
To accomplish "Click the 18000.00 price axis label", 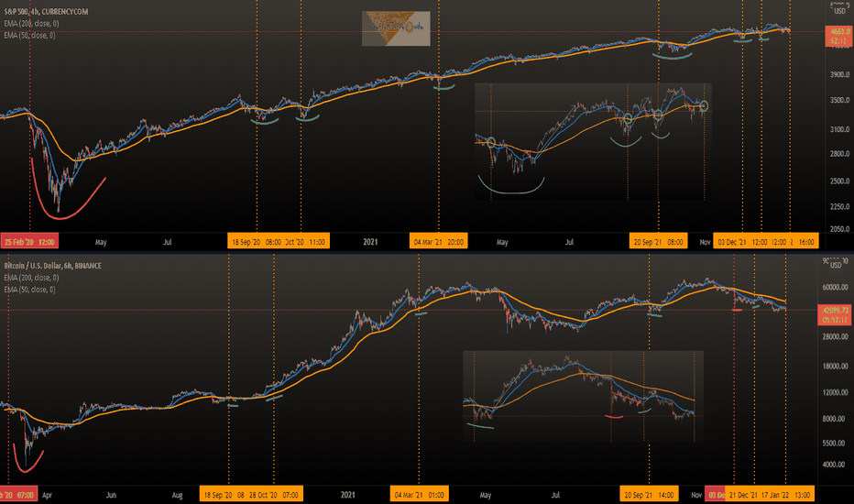I will coord(836,367).
